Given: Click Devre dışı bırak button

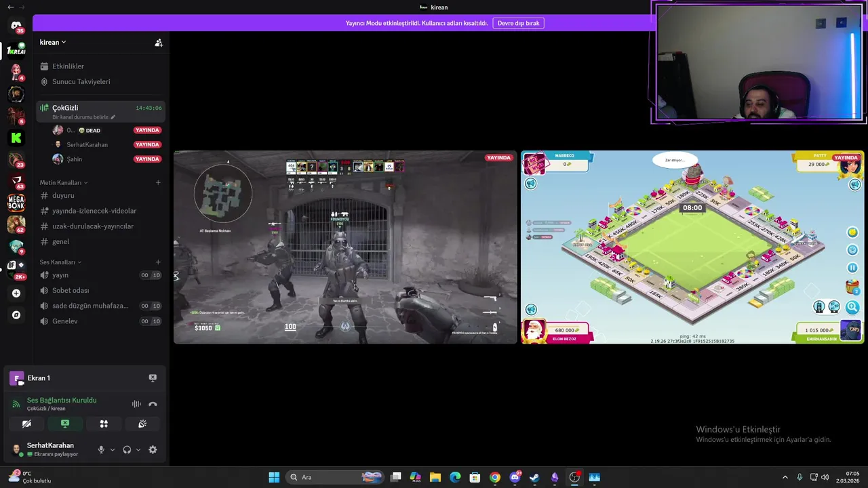Looking at the screenshot, I should tap(518, 23).
